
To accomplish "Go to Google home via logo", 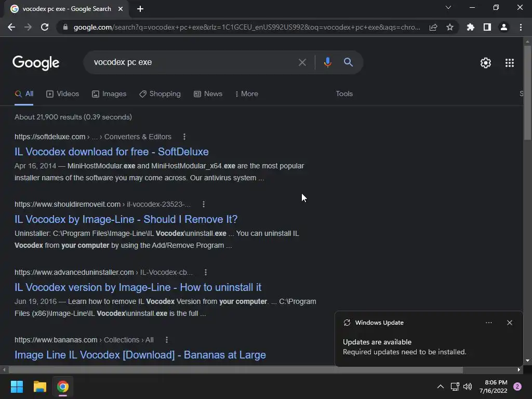I will (36, 63).
